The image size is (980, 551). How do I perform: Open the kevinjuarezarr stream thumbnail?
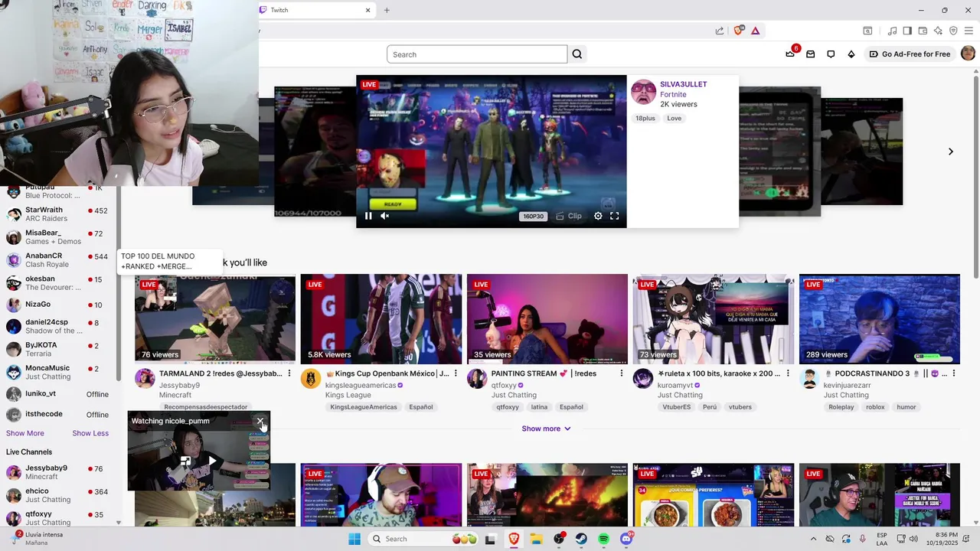880,318
